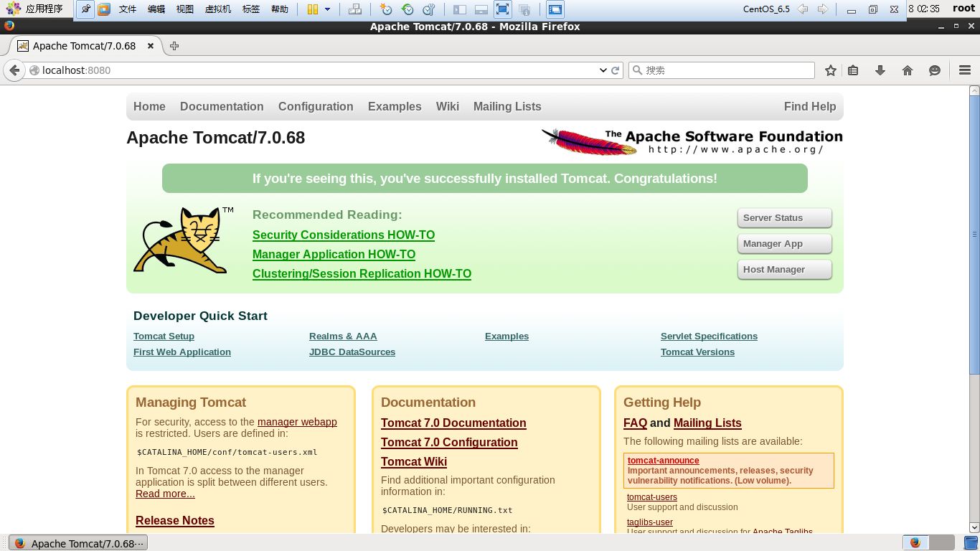Open Wiki in the Tomcat nav bar
980x551 pixels.
pos(448,106)
